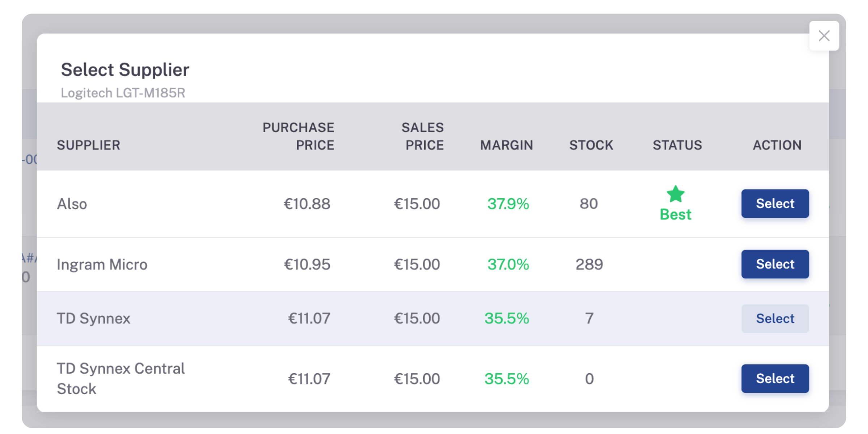Image resolution: width=868 pixels, height=434 pixels.
Task: Click the 37.9% margin value
Action: click(x=508, y=204)
